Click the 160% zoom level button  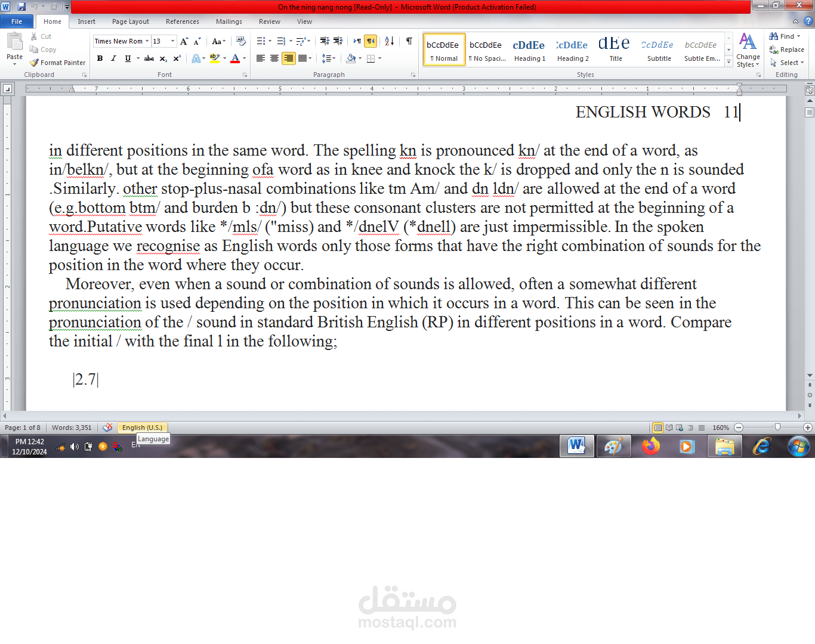coord(721,428)
